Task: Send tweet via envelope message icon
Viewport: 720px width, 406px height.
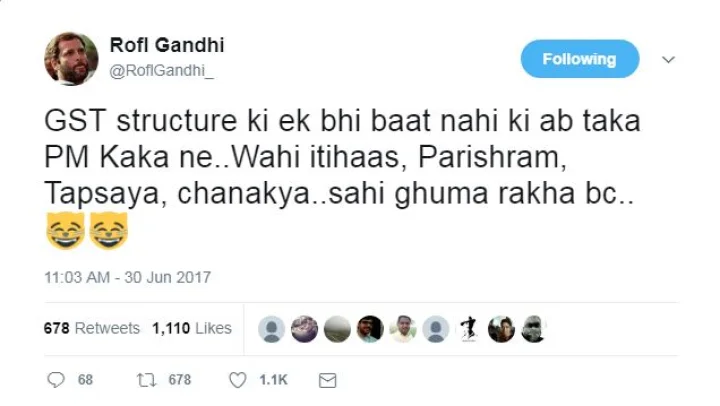Action: coord(326,380)
